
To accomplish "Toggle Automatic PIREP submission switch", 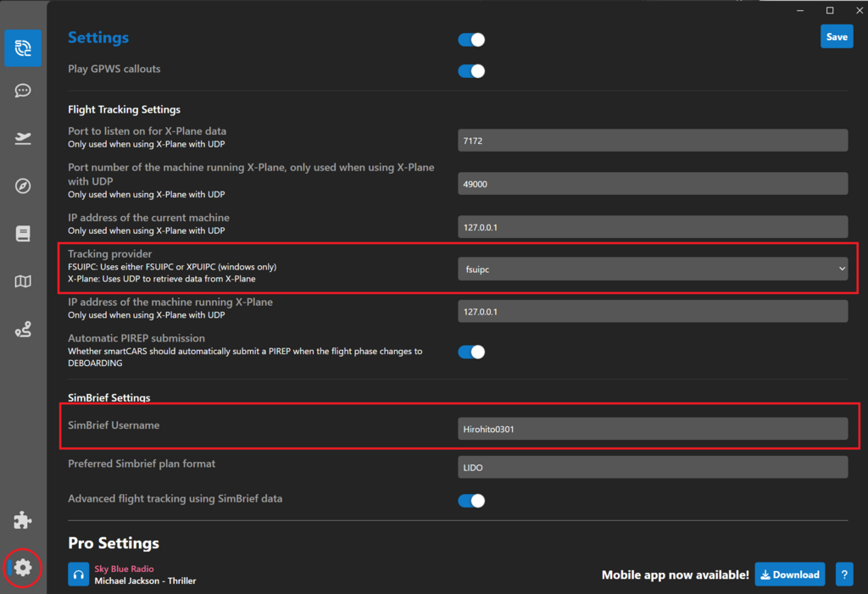I will click(471, 353).
